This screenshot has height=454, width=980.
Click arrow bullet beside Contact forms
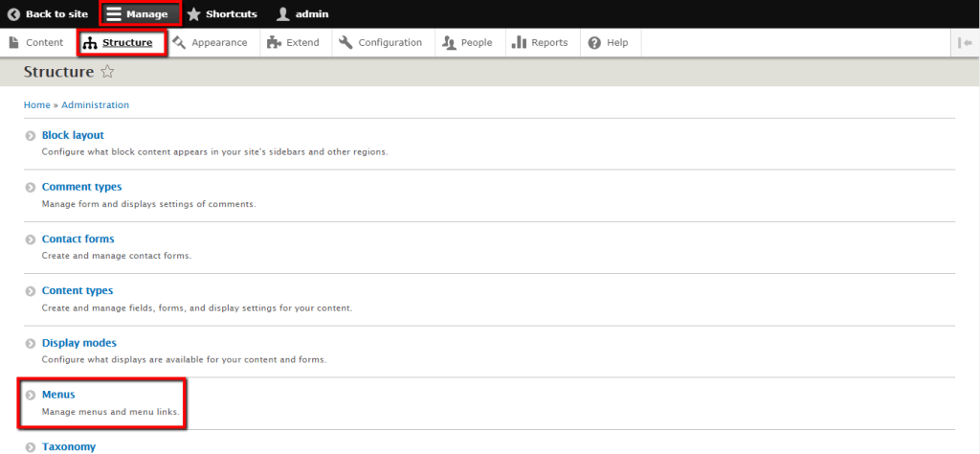[x=30, y=239]
